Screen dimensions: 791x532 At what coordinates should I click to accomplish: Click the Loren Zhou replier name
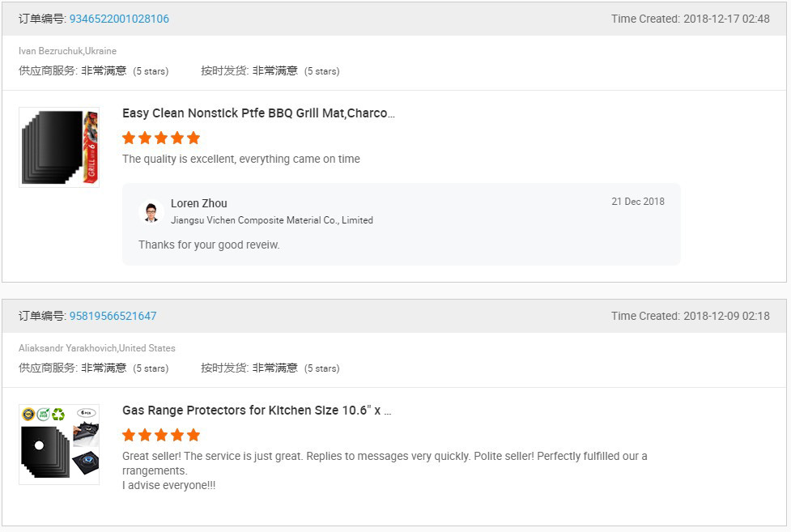[x=199, y=203]
